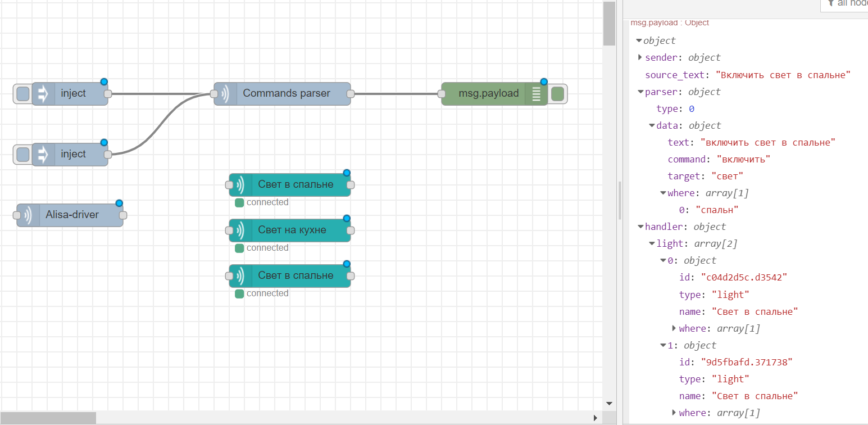The width and height of the screenshot is (868, 425).
Task: Collapse the light array[2]
Action: click(652, 243)
